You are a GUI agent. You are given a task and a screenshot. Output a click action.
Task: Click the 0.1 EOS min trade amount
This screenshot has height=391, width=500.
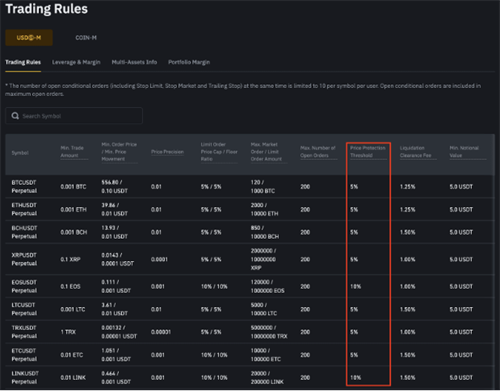(x=70, y=287)
